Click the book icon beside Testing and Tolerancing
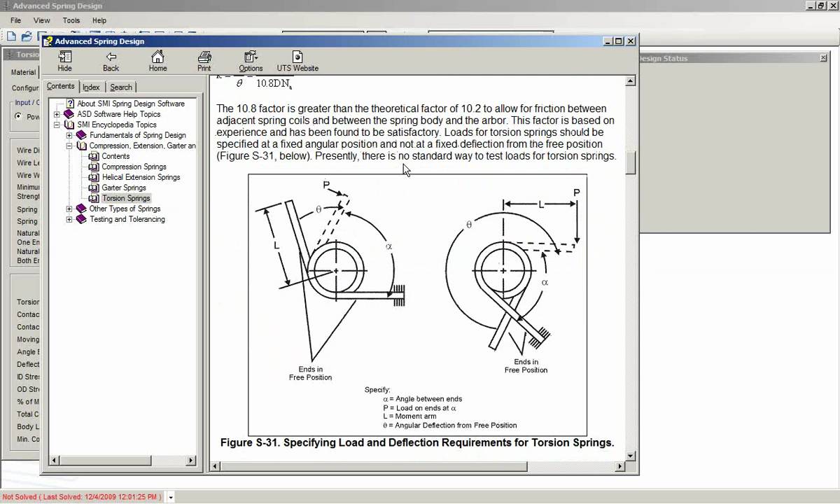The height and width of the screenshot is (504, 840). 81,219
